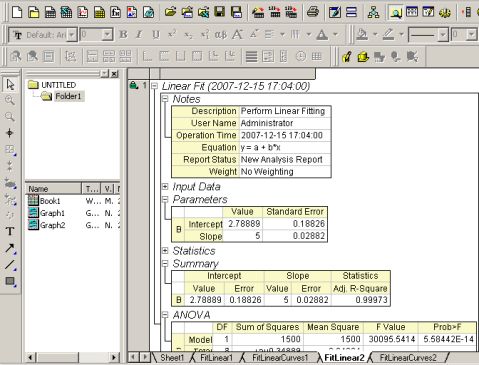Toggle the Command Window button
479x365 pixels.
point(428,12)
